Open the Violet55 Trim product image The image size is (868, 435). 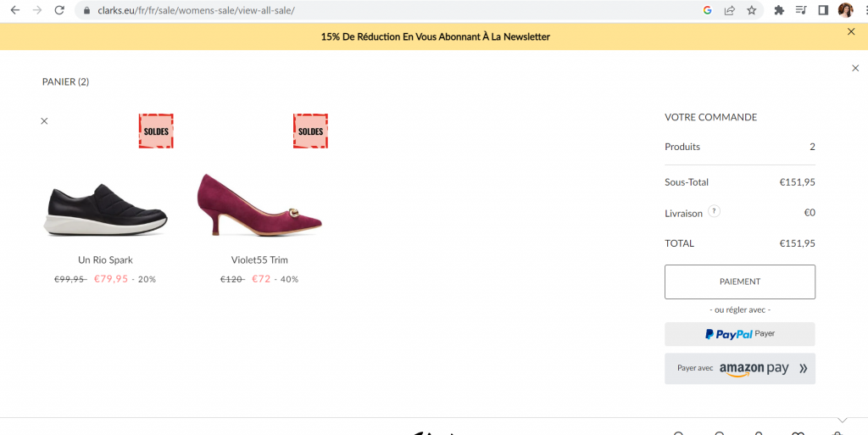[x=259, y=205]
